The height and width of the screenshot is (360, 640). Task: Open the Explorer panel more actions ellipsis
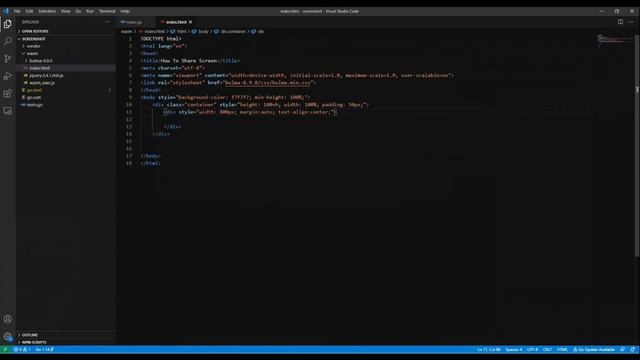coord(107,22)
